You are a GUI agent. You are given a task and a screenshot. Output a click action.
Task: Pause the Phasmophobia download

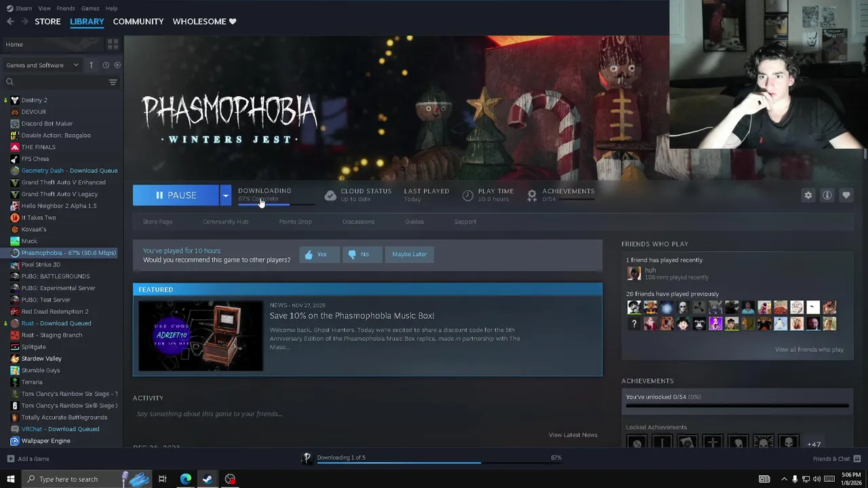[176, 195]
